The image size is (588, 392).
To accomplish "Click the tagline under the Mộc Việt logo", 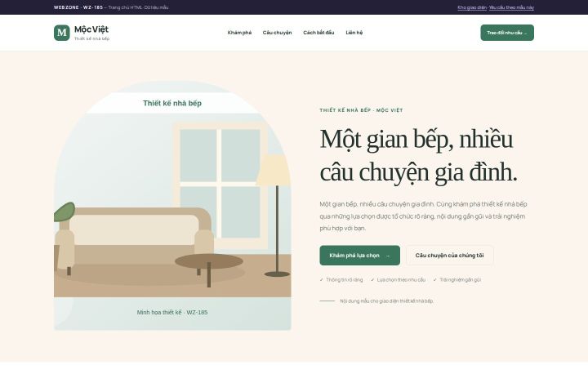I will click(x=91, y=38).
